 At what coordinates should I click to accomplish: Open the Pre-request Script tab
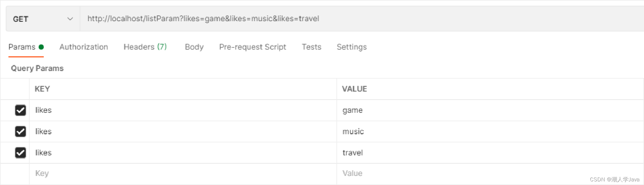click(253, 47)
